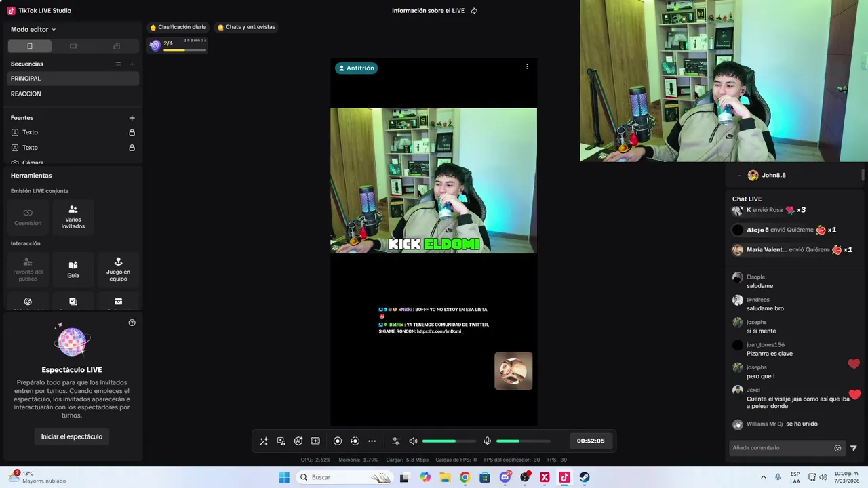Image resolution: width=868 pixels, height=488 pixels.
Task: Click the 2/4 goal progress widget
Action: [x=178, y=45]
